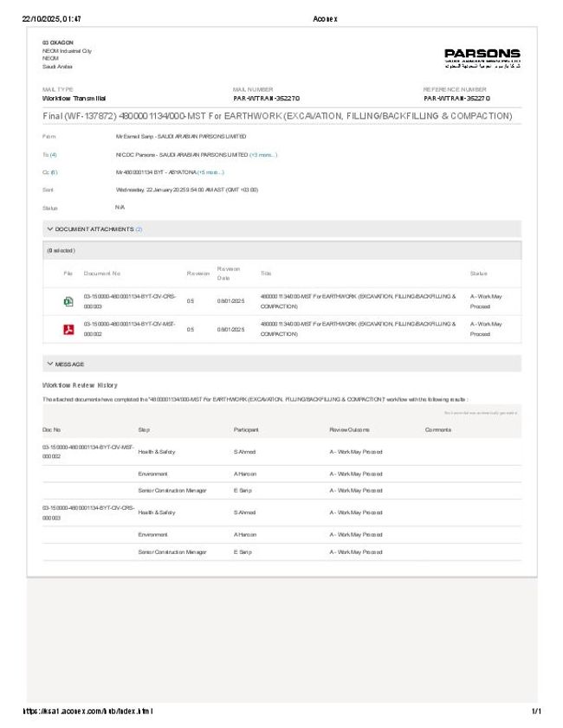Click the attachments count (2) link

139,229
